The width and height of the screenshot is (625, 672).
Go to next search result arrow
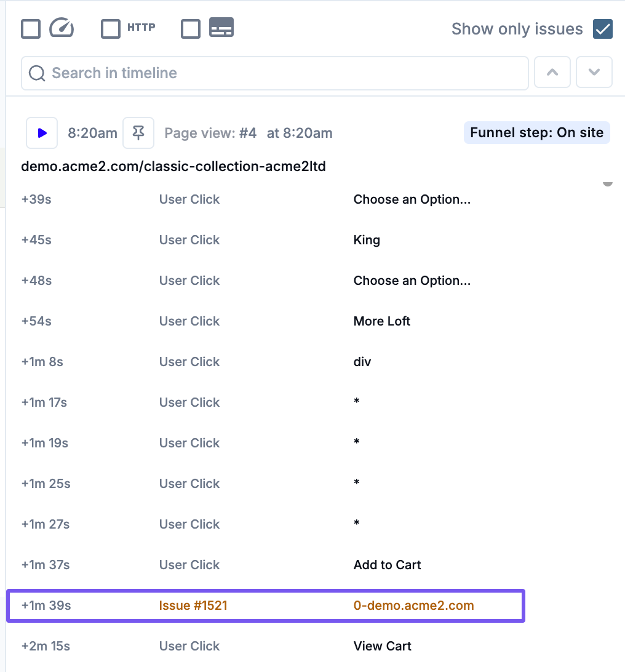[594, 73]
